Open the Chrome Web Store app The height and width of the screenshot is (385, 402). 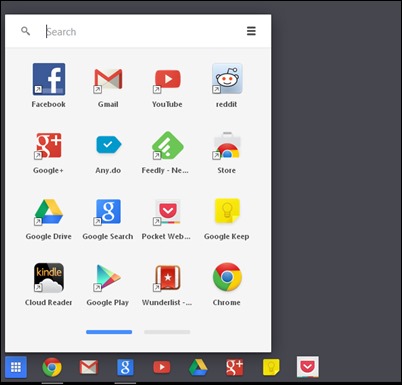227,145
